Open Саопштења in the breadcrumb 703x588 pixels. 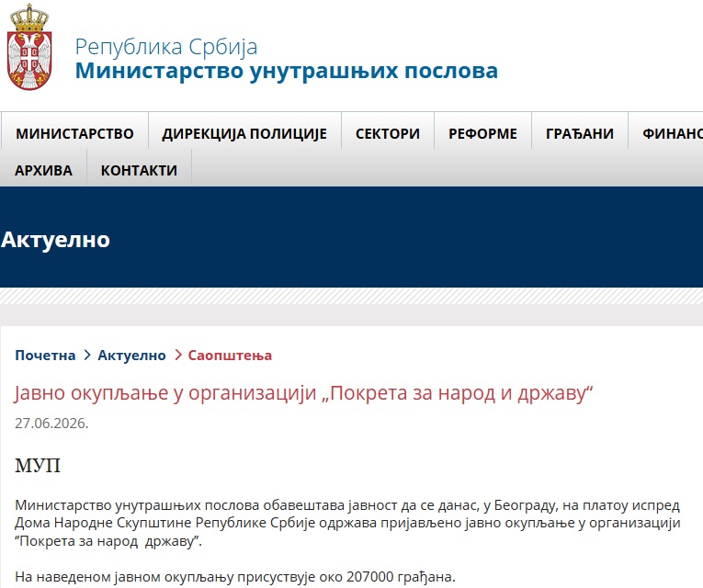point(230,356)
